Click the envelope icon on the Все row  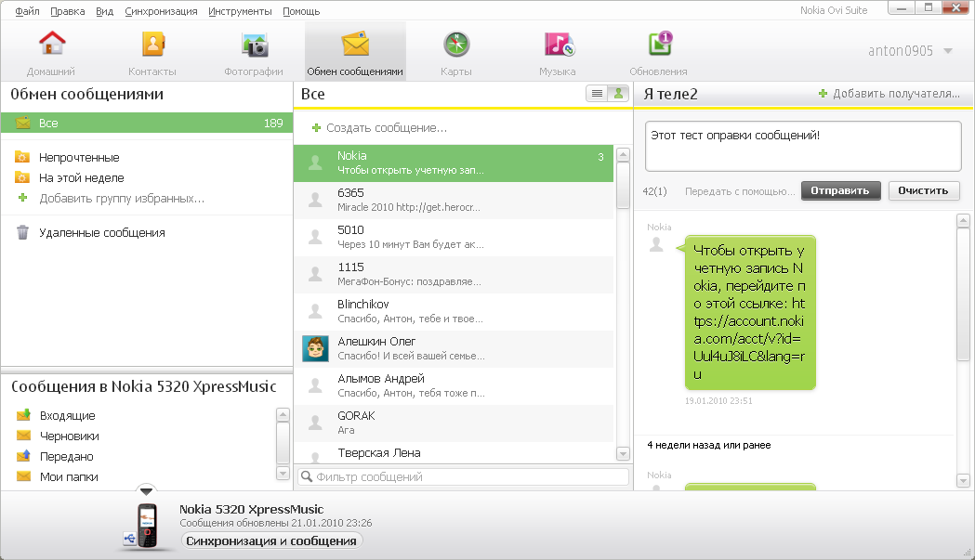23,124
